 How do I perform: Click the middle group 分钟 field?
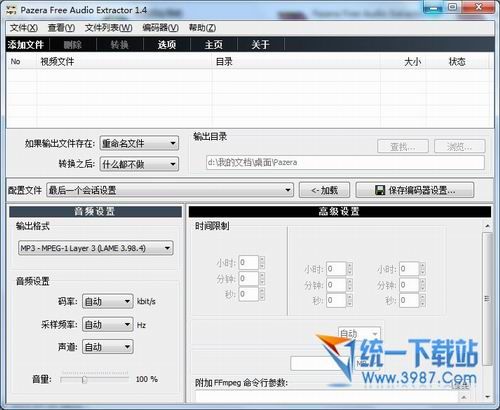pyautogui.click(x=336, y=285)
